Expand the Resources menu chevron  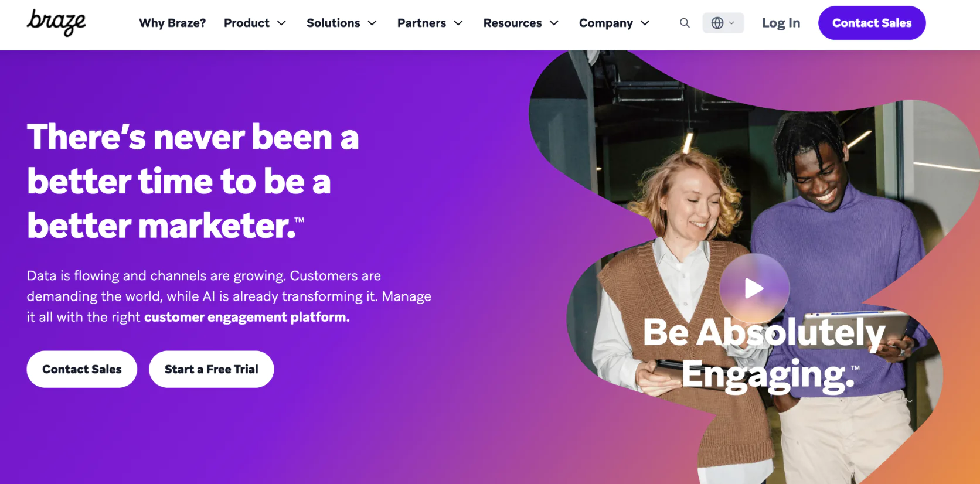[554, 23]
